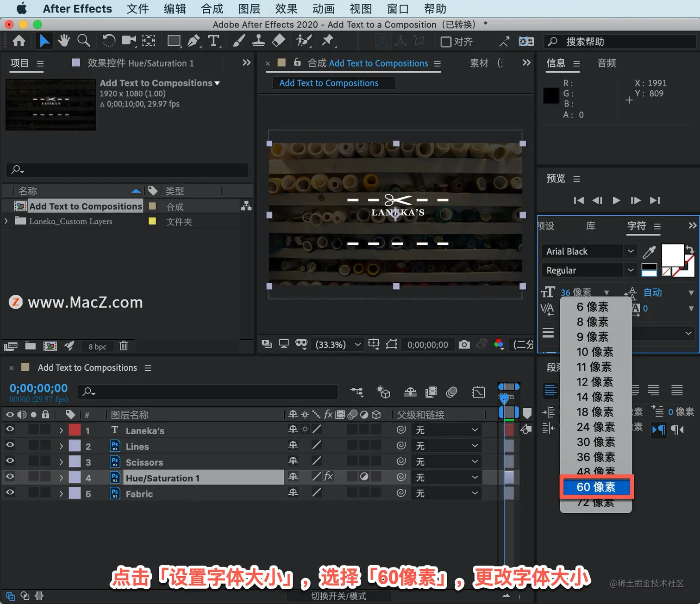Screen dimensions: 700x604
Task: Select 60 像素 font size option
Action: coord(596,487)
